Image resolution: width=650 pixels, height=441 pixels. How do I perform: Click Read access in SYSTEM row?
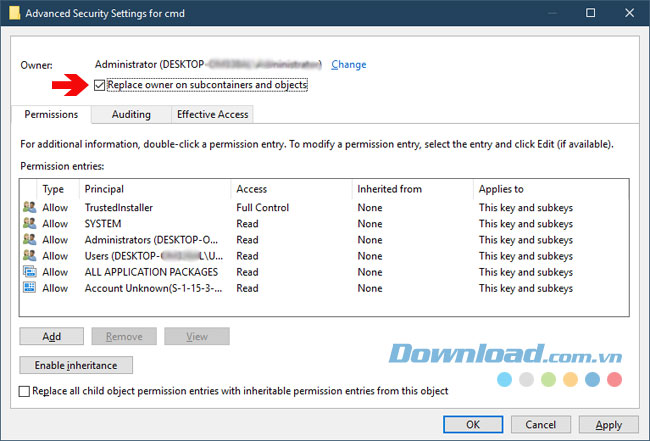tap(247, 223)
